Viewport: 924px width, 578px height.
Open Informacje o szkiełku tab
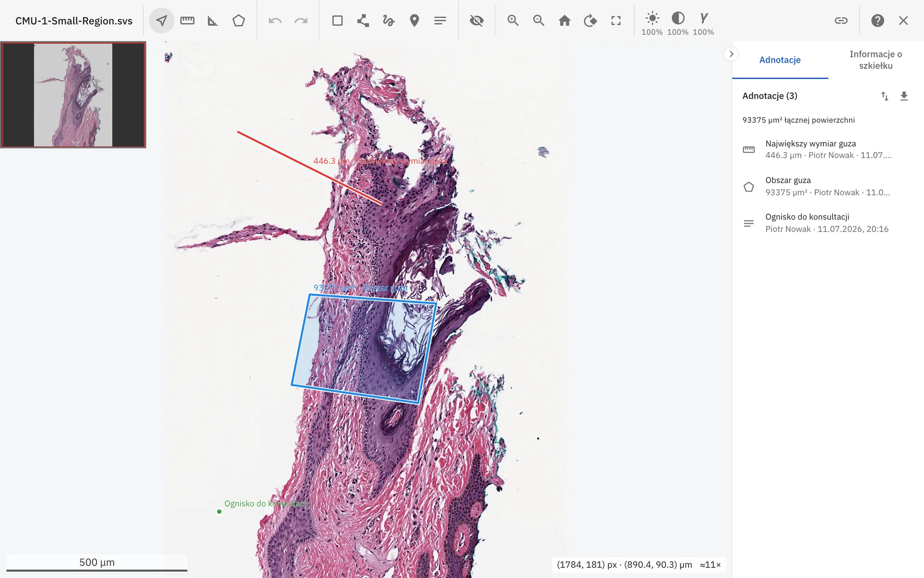875,60
